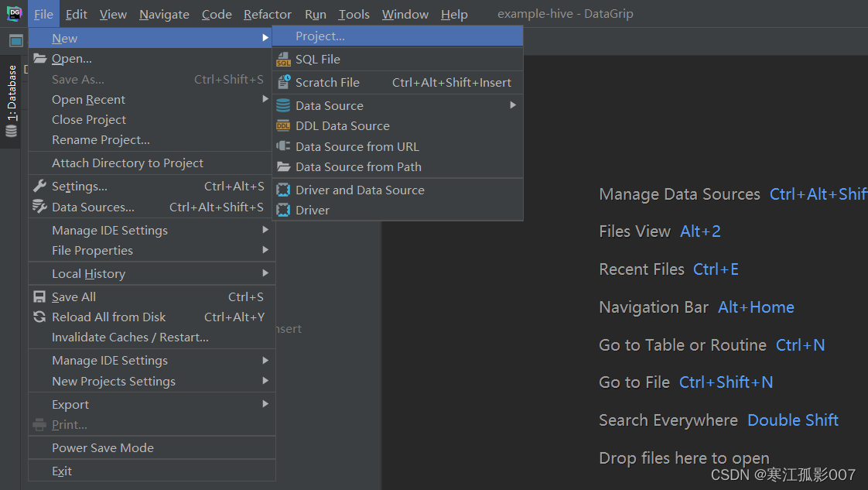Image resolution: width=868 pixels, height=490 pixels.
Task: Open the Edit menu
Action: [x=77, y=14]
